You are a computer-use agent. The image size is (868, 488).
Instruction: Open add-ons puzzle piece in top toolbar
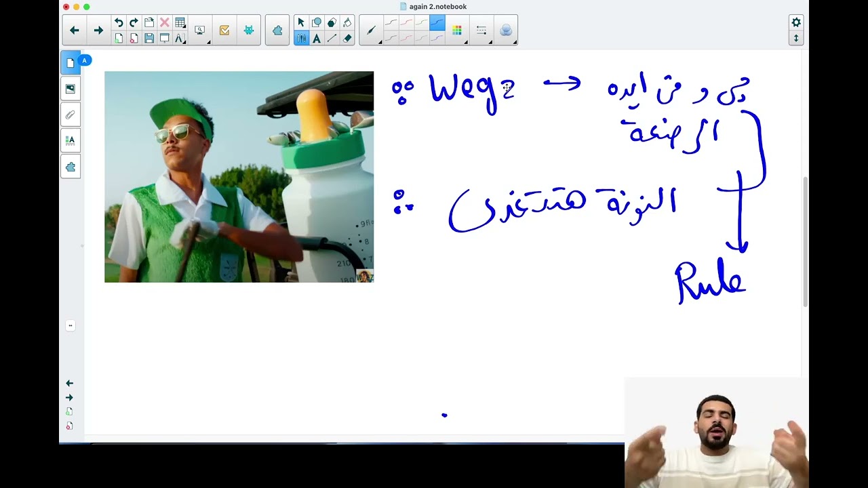click(x=277, y=30)
